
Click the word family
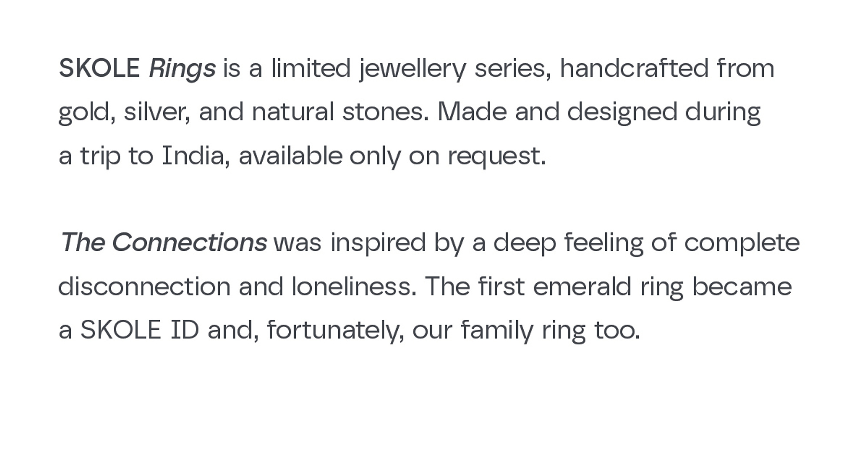497,331
